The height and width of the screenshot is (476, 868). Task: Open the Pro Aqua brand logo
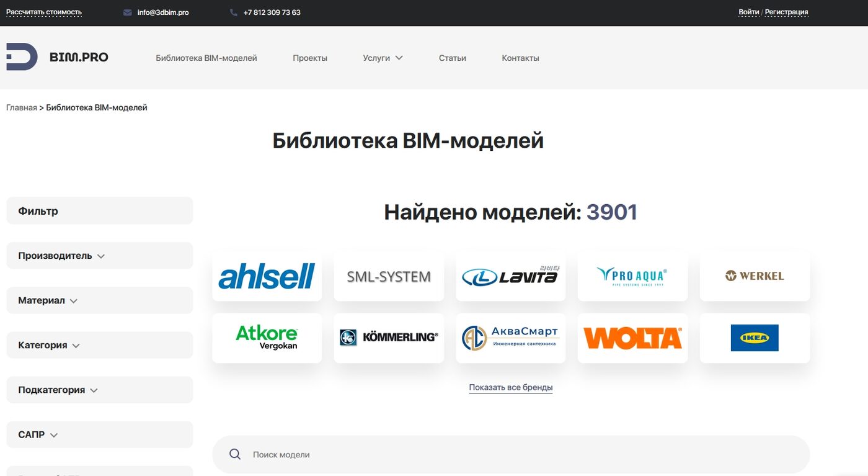click(x=632, y=276)
